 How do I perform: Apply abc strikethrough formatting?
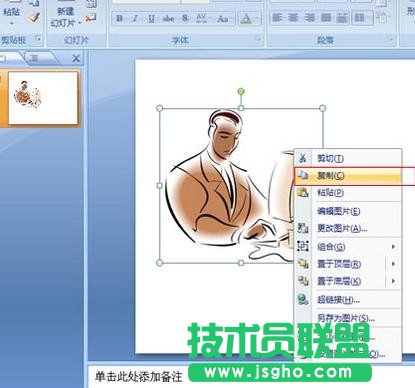click(x=168, y=19)
